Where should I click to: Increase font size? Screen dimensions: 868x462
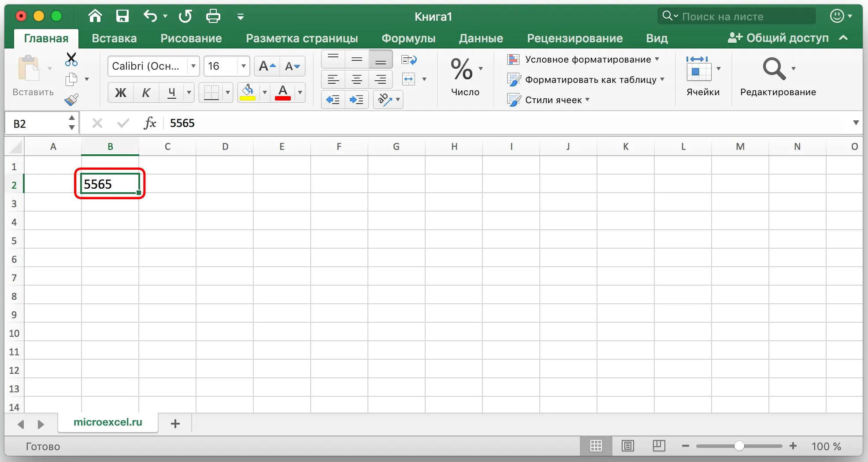pyautogui.click(x=267, y=67)
